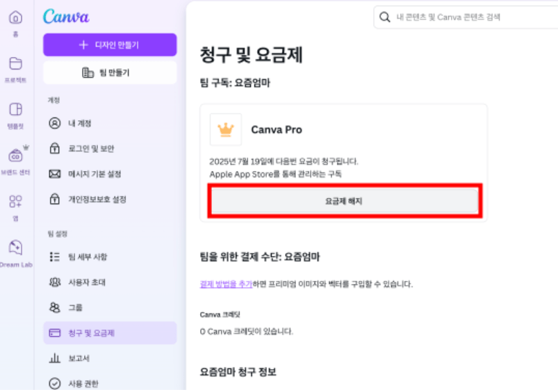Select 그룹 menu item
This screenshot has width=558, height=392.
(110, 308)
